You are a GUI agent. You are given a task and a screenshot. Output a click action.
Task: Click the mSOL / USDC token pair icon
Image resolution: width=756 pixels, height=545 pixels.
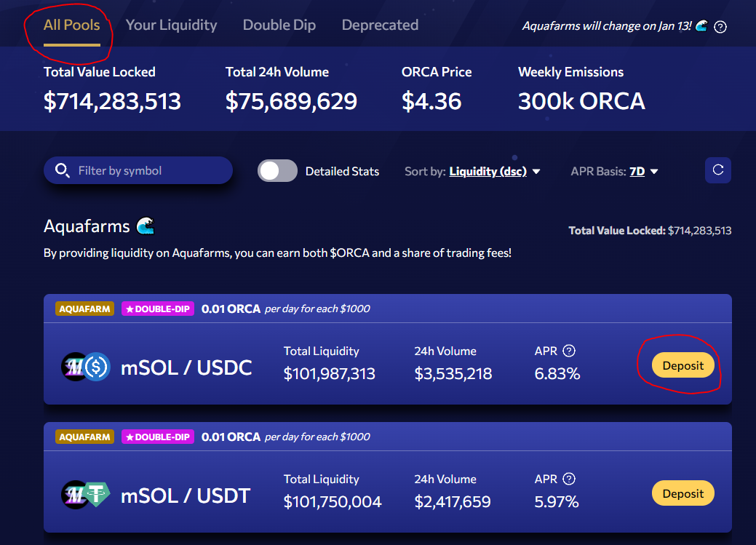(86, 367)
